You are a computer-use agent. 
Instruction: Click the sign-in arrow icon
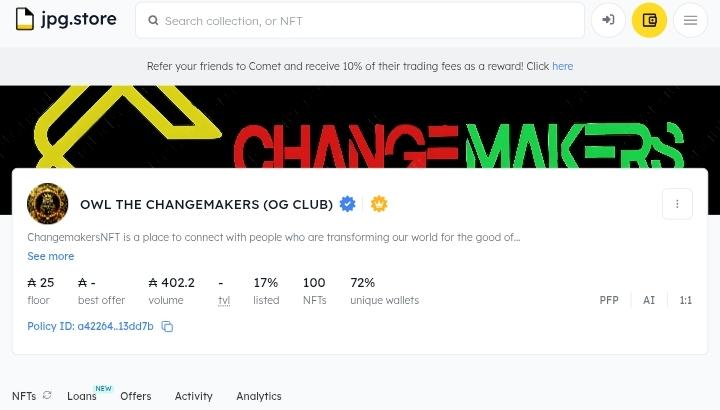pos(608,20)
